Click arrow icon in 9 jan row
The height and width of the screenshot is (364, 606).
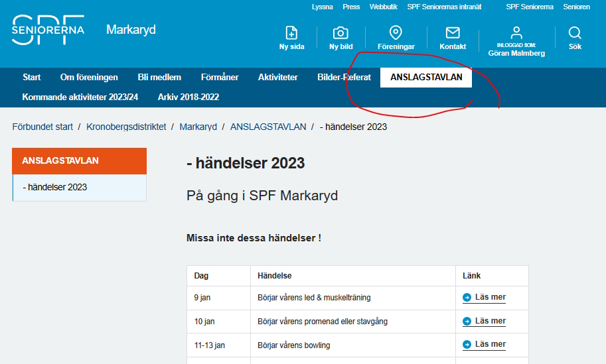point(467,297)
